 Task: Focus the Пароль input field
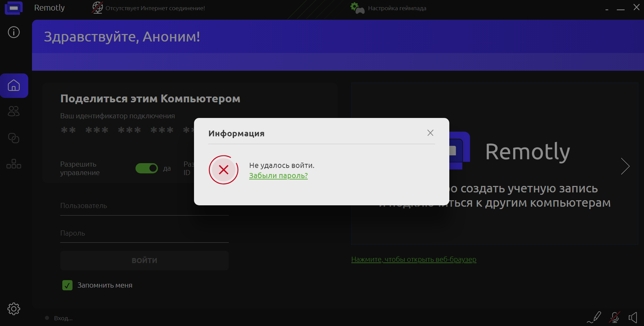click(144, 234)
